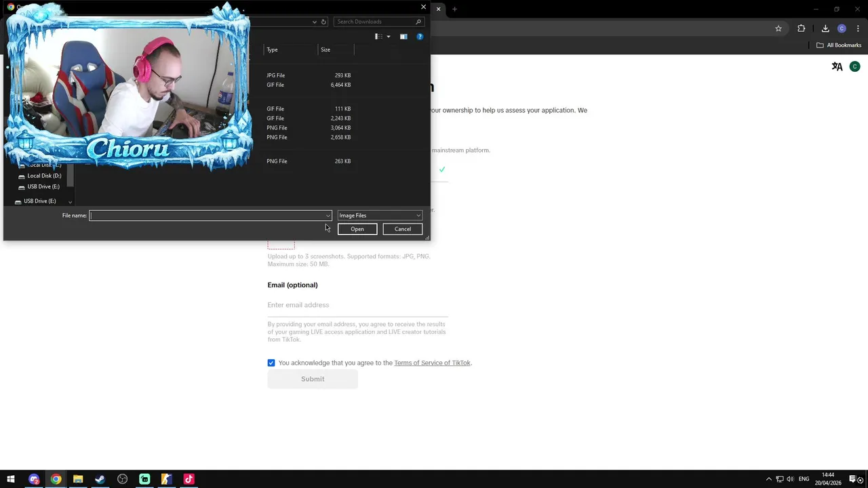Show hidden system tray icons
868x488 pixels.
point(768,479)
